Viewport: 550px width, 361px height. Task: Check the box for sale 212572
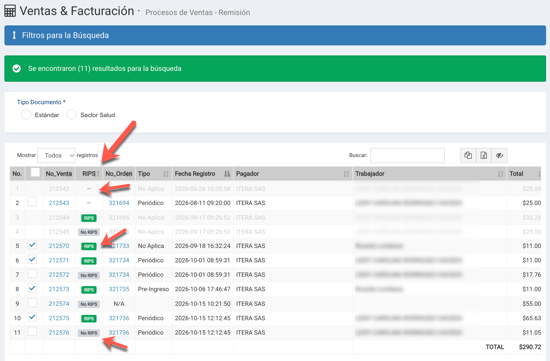(32, 274)
